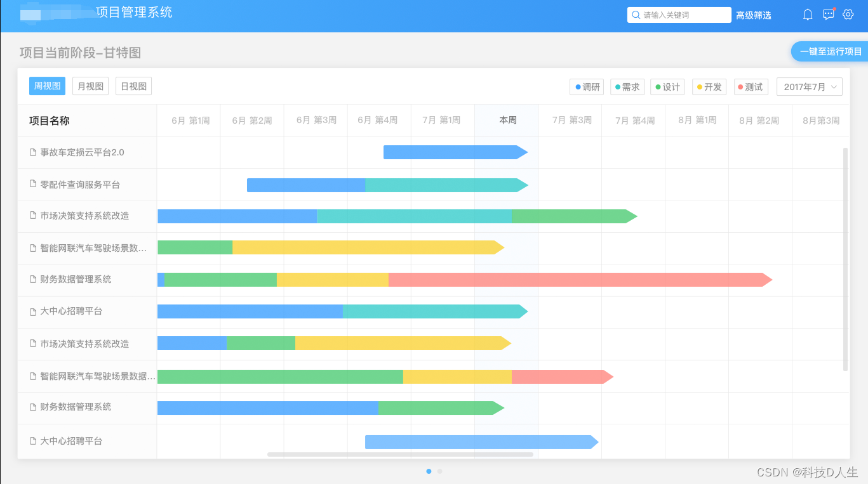Viewport: 868px width, 484px height.
Task: Click the blue bar of 事故车定损云平台2.0
Action: pos(455,152)
